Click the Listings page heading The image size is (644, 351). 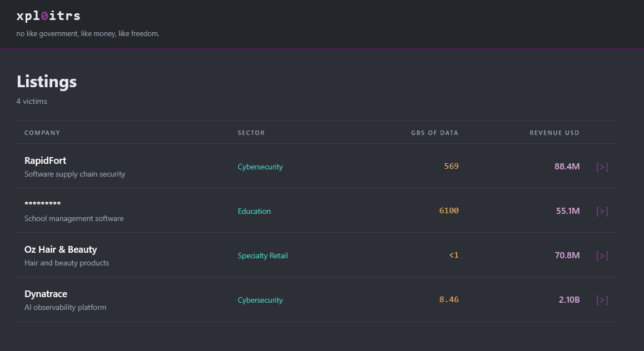click(47, 82)
